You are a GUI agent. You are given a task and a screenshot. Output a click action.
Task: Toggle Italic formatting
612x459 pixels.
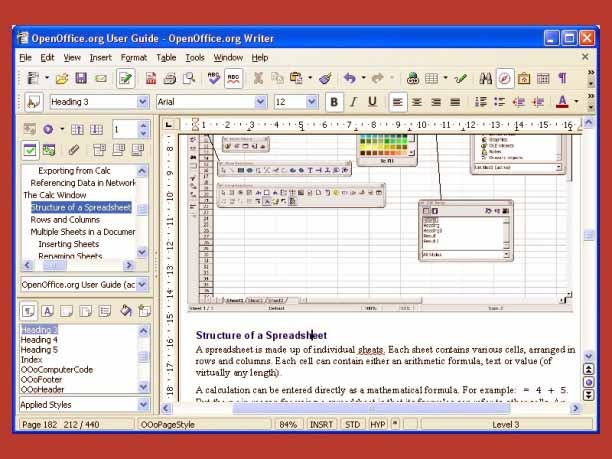click(x=353, y=102)
